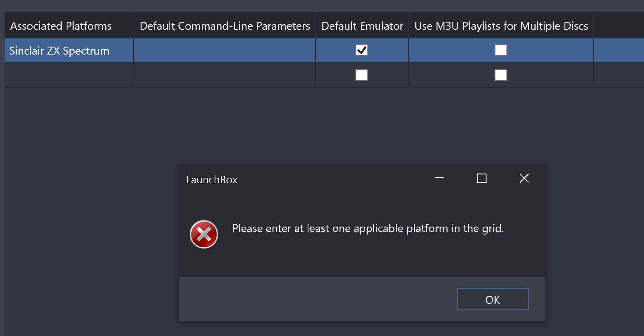The height and width of the screenshot is (336, 644).
Task: Click the empty row's command-line parameters cell
Action: 225,75
